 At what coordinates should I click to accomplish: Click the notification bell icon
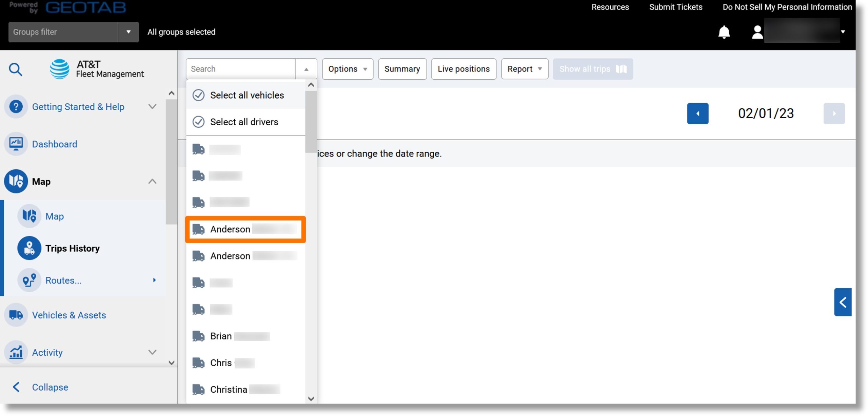723,32
